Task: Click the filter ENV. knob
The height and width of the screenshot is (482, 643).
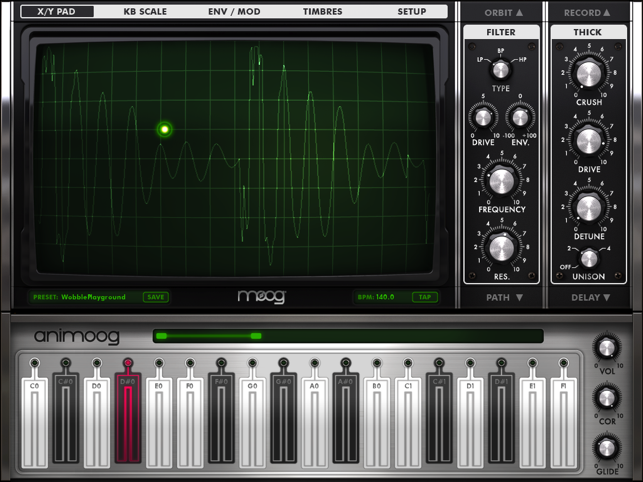Action: click(x=519, y=118)
